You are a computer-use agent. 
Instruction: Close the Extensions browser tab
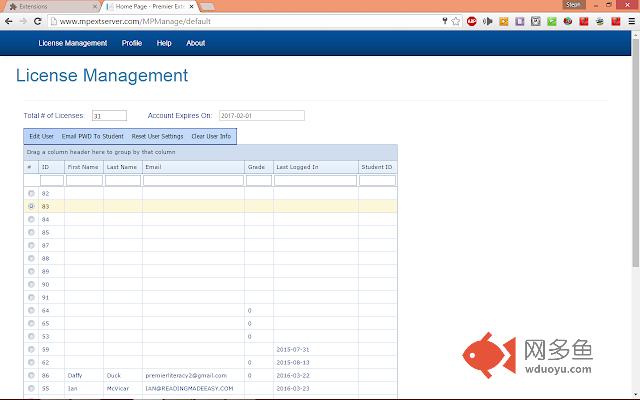click(x=95, y=7)
